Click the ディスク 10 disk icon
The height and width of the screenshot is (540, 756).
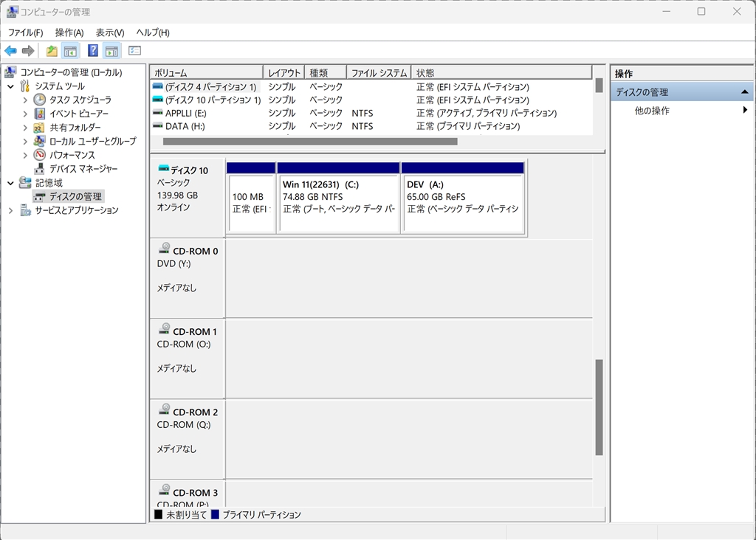[x=163, y=168]
